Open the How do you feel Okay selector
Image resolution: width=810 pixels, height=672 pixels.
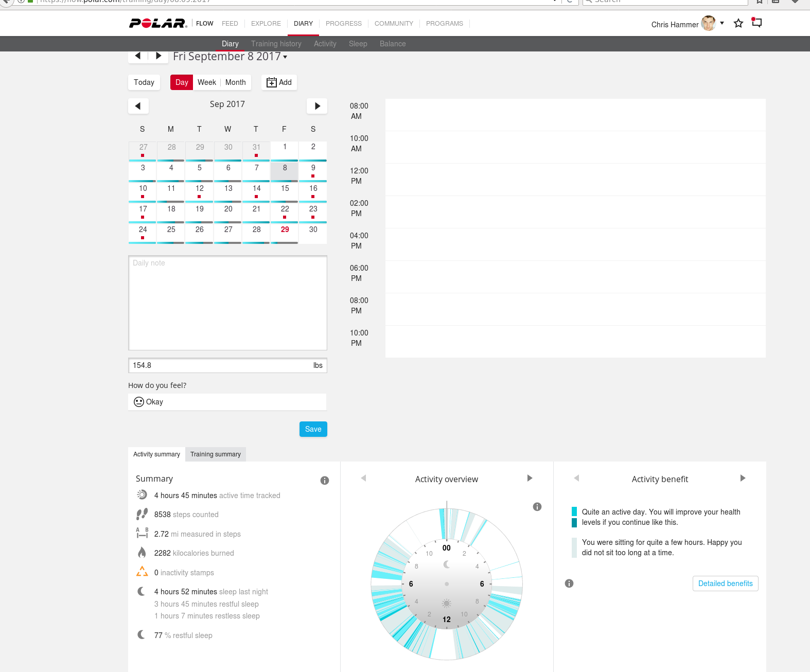pos(227,402)
